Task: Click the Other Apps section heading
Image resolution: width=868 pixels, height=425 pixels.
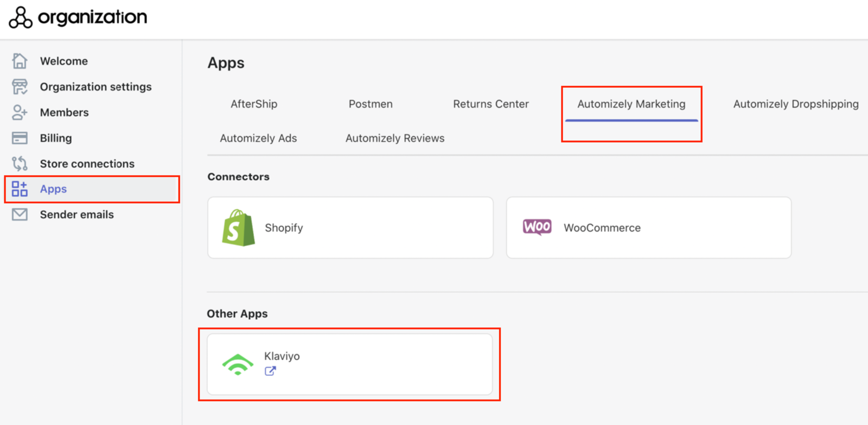Action: click(x=237, y=314)
